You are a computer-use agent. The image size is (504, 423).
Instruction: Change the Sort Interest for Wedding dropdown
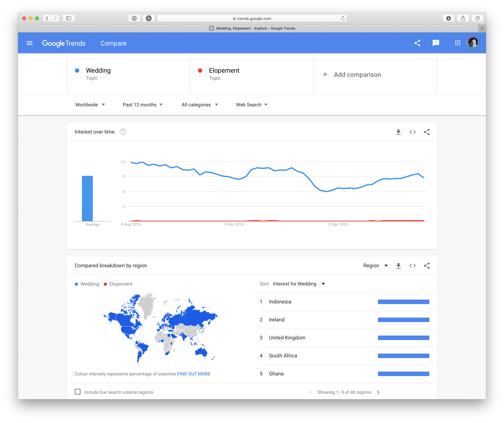tap(299, 284)
